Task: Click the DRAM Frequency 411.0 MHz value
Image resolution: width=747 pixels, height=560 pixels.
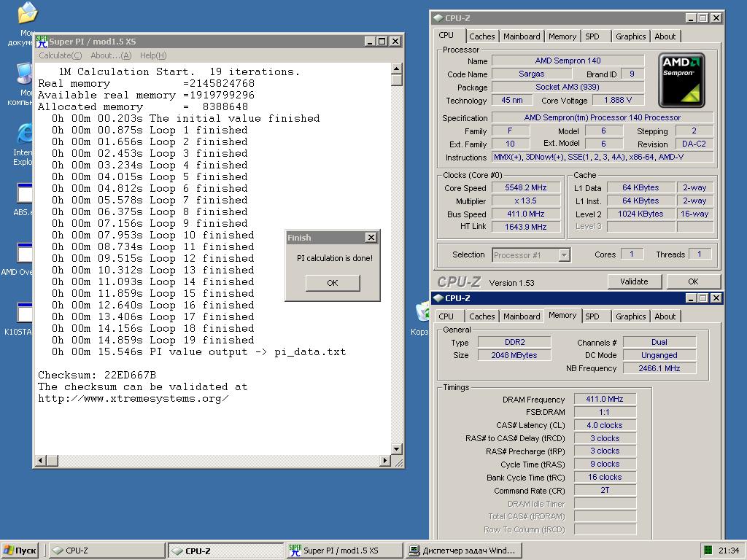Action: (605, 399)
